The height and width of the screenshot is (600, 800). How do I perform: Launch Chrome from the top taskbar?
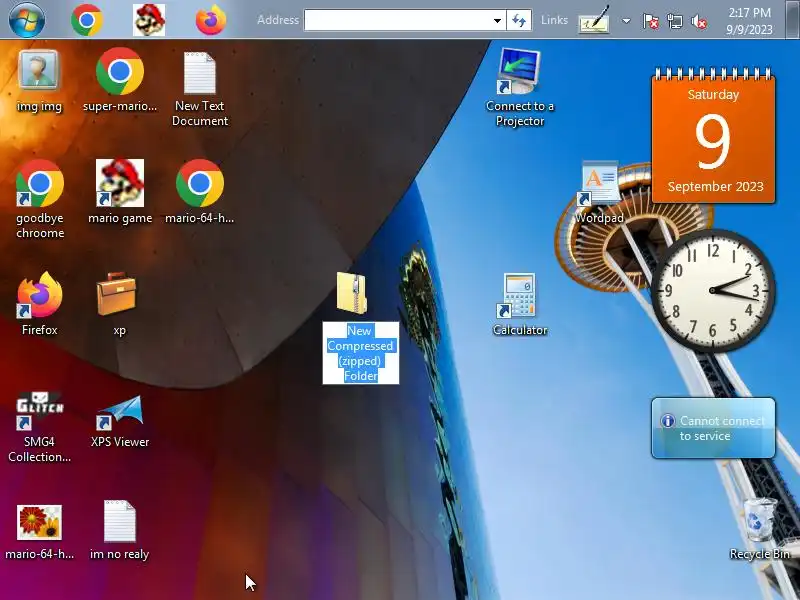pyautogui.click(x=87, y=20)
